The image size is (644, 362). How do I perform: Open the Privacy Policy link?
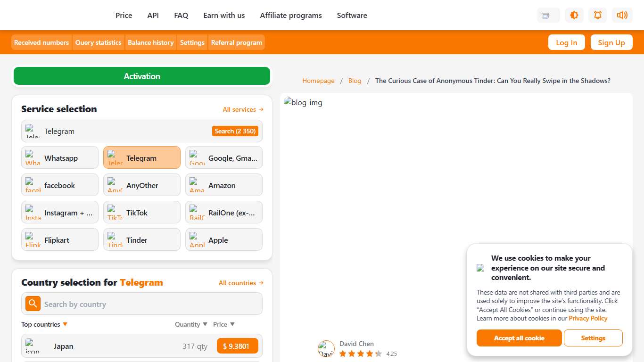point(588,318)
